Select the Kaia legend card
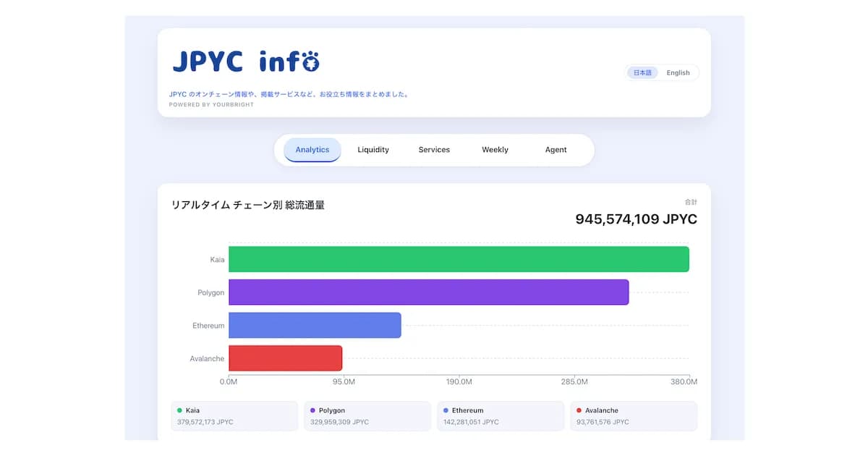This screenshot has width=868, height=456. click(234, 416)
